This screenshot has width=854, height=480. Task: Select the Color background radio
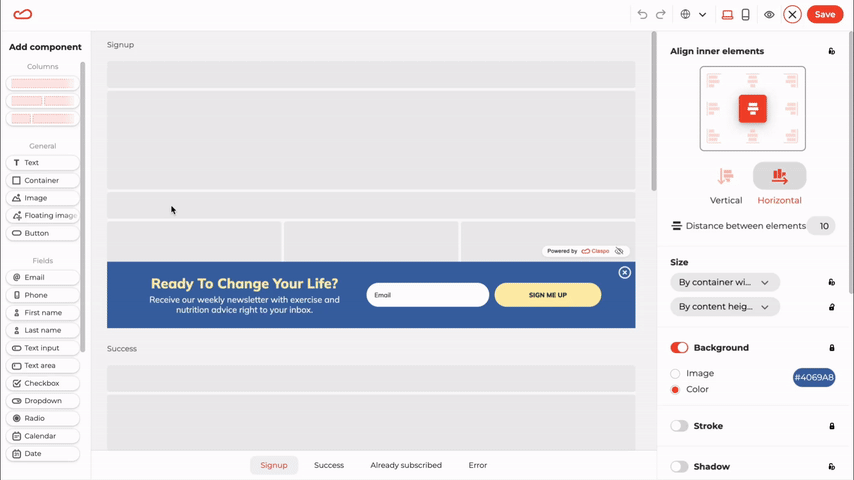675,390
